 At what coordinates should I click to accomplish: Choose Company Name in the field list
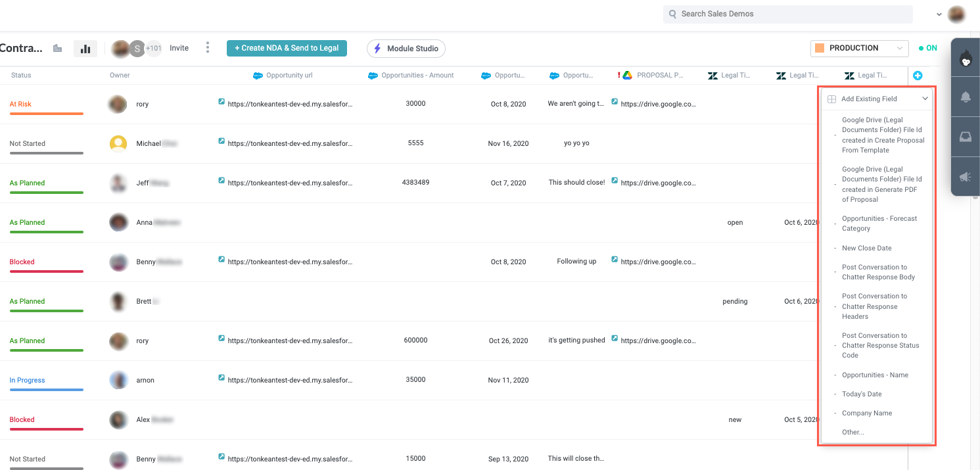(867, 413)
